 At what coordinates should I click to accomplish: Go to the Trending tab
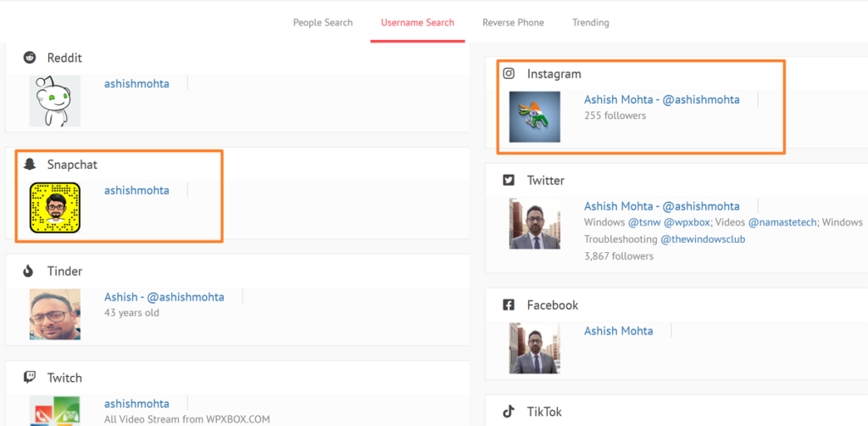(x=591, y=23)
